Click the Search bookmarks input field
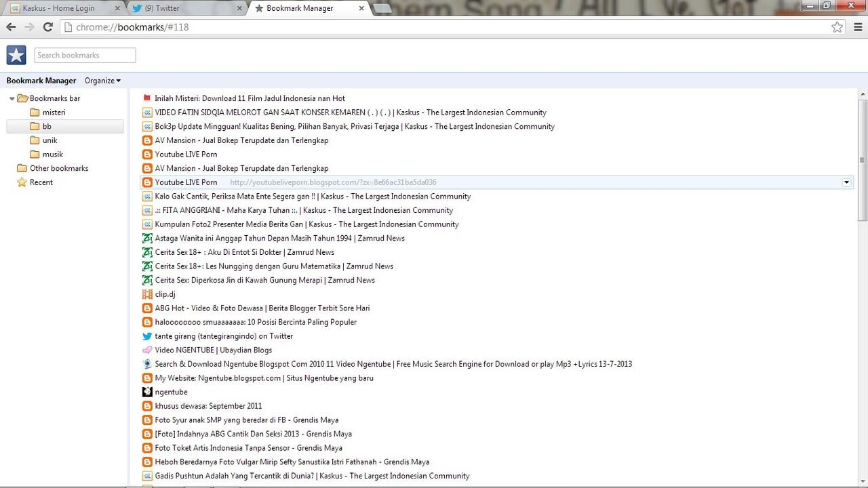This screenshot has height=488, width=868. 85,55
